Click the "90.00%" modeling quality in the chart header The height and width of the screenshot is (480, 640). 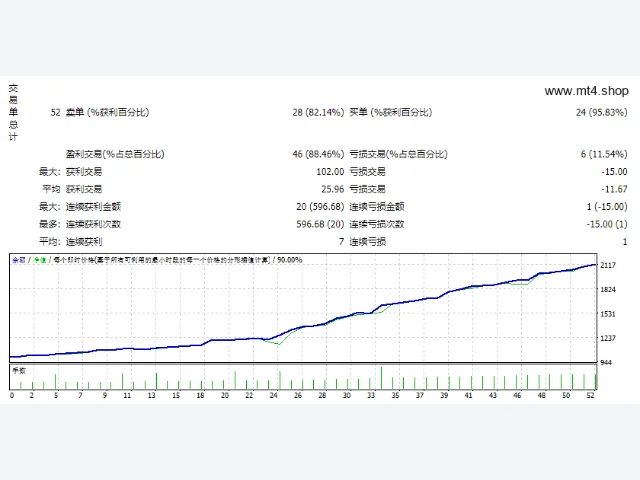tap(289, 260)
